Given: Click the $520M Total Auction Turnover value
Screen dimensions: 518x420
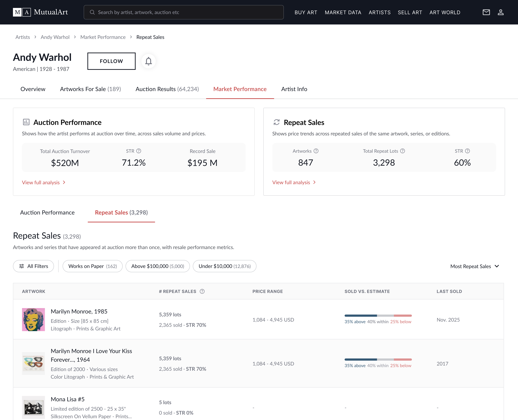Looking at the screenshot, I should pos(65,163).
